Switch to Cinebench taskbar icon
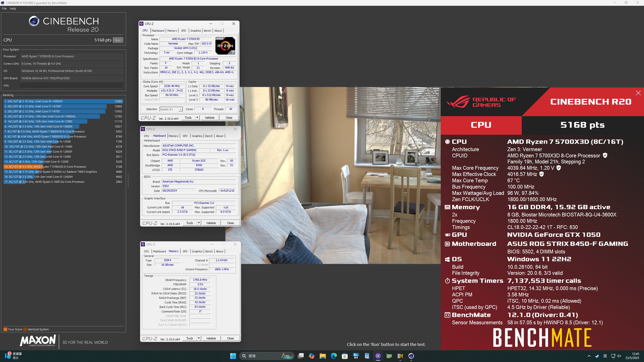 pyautogui.click(x=411, y=356)
